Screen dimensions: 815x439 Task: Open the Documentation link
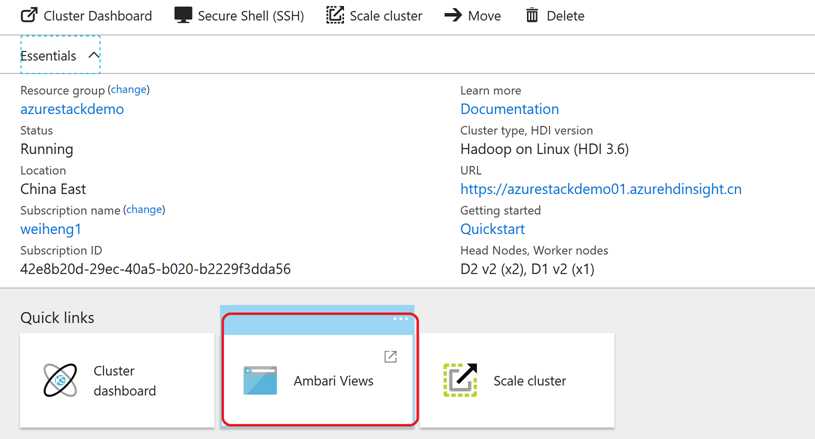coord(509,109)
